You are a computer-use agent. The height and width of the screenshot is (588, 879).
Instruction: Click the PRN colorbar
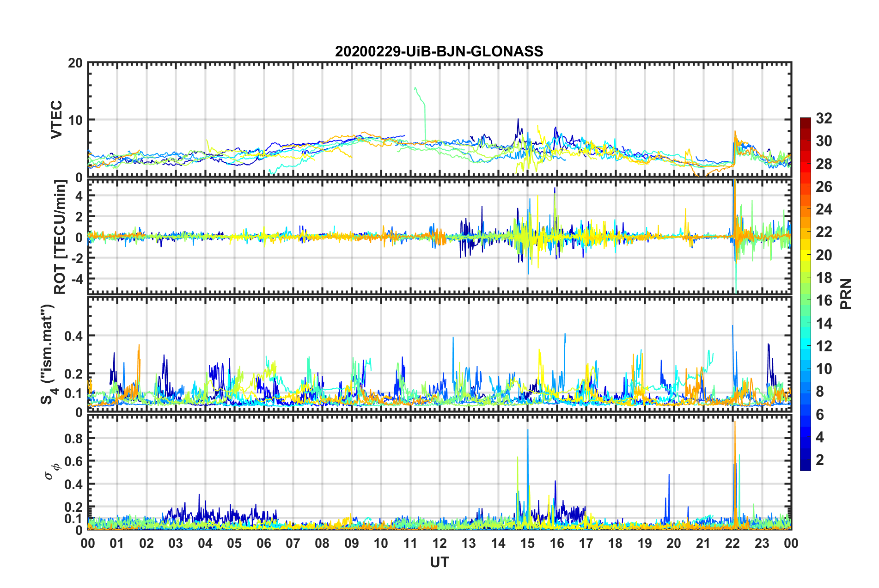point(805,294)
